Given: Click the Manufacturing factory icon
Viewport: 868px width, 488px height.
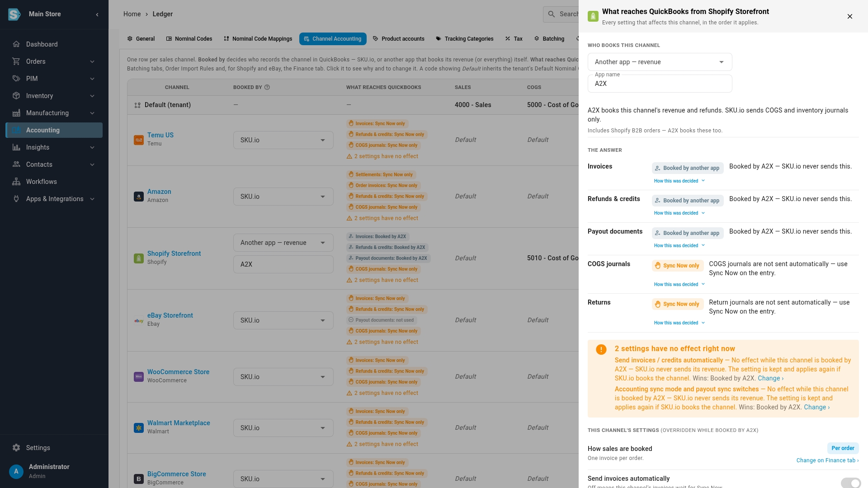Looking at the screenshot, I should pyautogui.click(x=16, y=113).
